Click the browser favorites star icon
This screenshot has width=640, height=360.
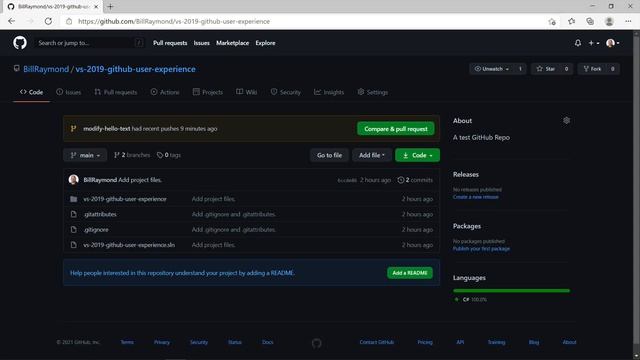(571, 21)
